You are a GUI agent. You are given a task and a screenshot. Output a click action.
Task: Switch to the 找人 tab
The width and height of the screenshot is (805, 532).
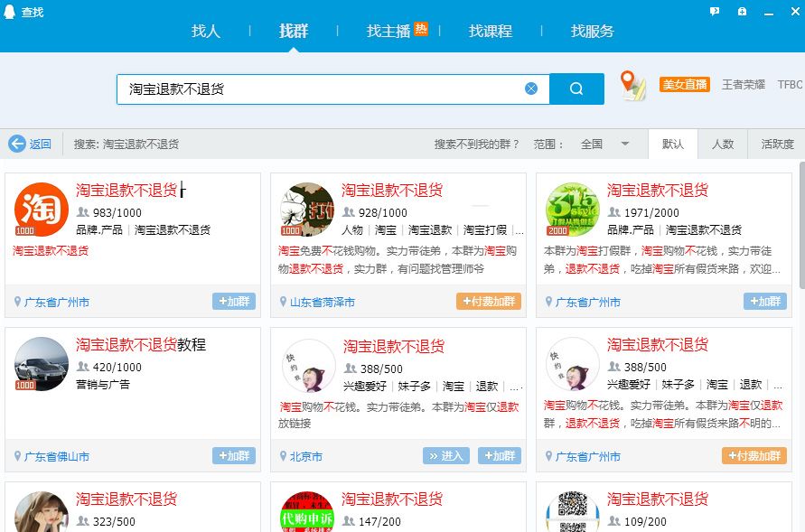coord(206,31)
